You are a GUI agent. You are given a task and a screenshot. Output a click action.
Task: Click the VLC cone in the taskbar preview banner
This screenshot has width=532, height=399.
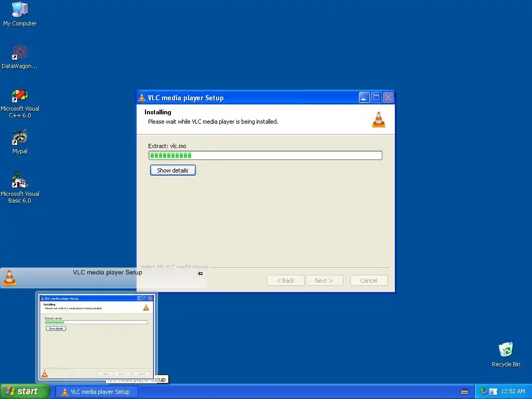(x=9, y=278)
